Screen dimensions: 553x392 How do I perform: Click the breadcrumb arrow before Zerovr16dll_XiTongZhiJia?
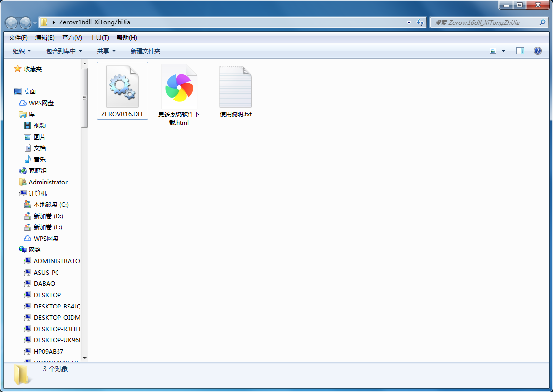pyautogui.click(x=53, y=22)
